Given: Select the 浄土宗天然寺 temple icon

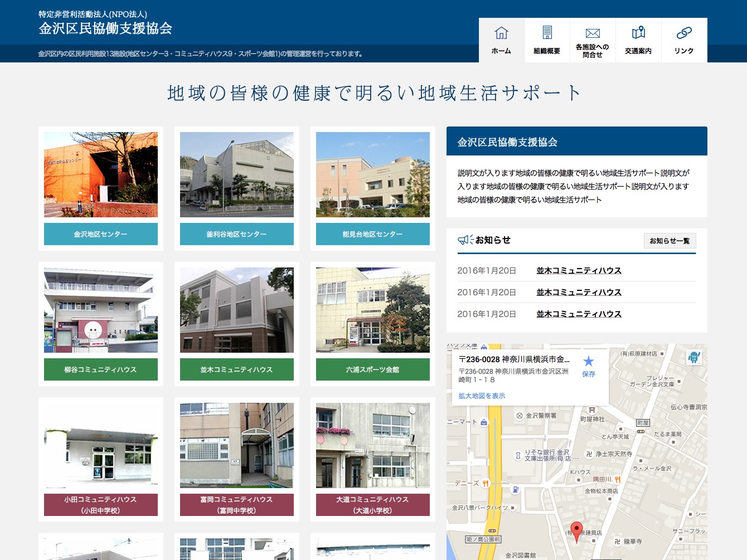Looking at the screenshot, I should coord(589,454).
